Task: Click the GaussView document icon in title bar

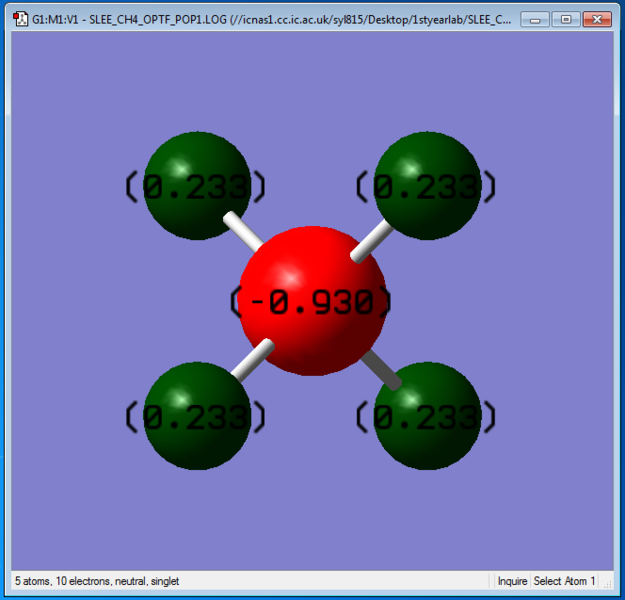Action: click(x=20, y=19)
